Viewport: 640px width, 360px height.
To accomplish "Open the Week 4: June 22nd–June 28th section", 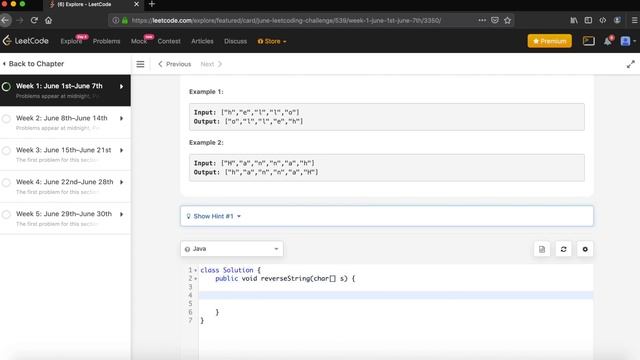I will pyautogui.click(x=65, y=186).
